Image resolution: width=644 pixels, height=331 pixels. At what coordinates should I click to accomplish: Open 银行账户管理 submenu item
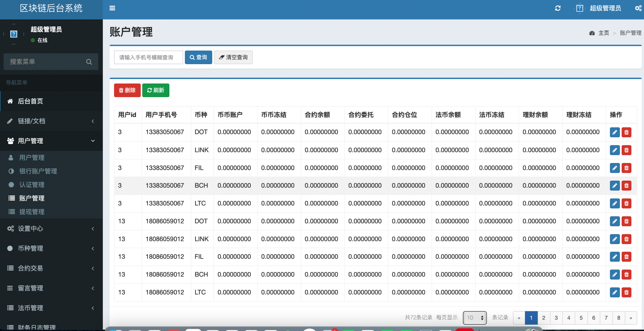38,171
